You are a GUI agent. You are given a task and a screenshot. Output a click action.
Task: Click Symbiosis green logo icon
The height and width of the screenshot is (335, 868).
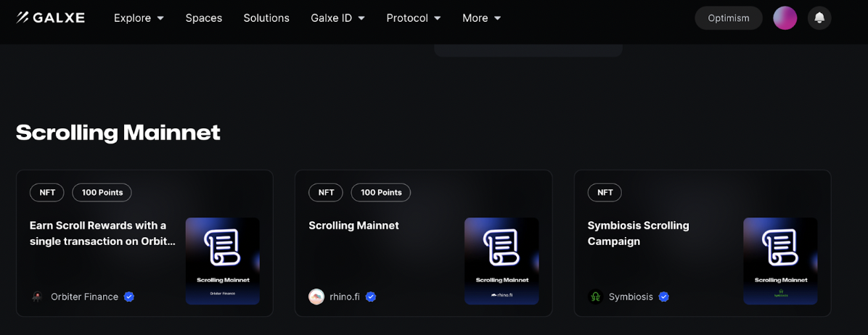595,297
